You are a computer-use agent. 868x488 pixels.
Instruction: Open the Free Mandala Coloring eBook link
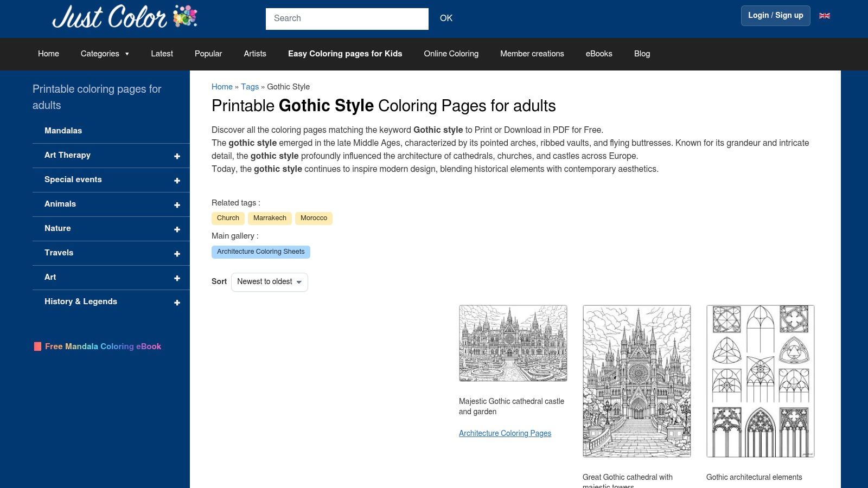click(98, 346)
